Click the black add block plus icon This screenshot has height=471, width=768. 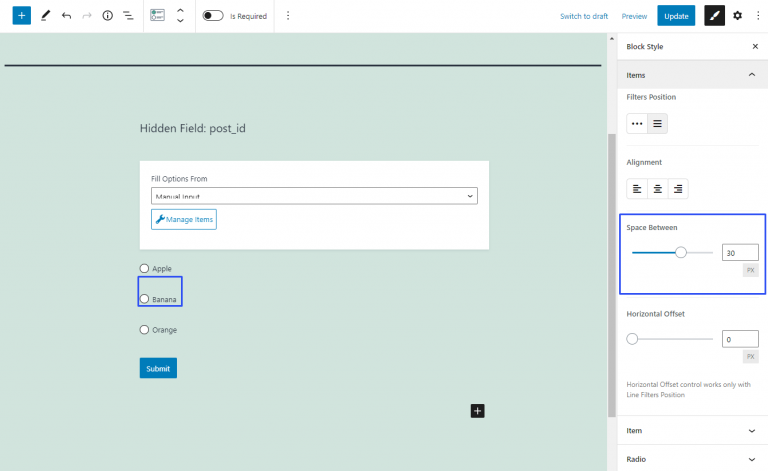tap(477, 410)
